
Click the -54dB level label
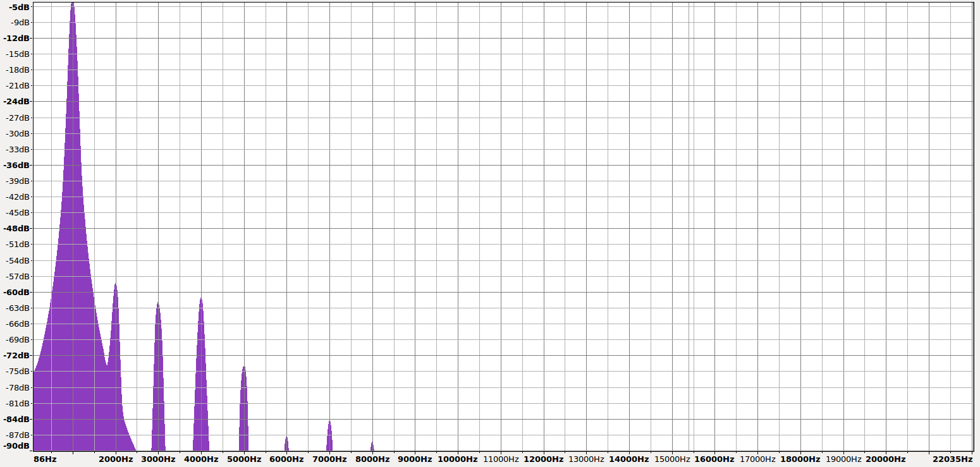(17, 260)
